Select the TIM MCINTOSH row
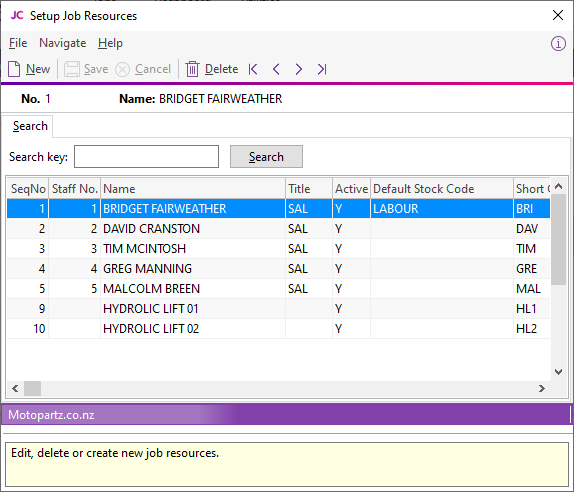The height and width of the screenshot is (492, 574). click(x=278, y=249)
